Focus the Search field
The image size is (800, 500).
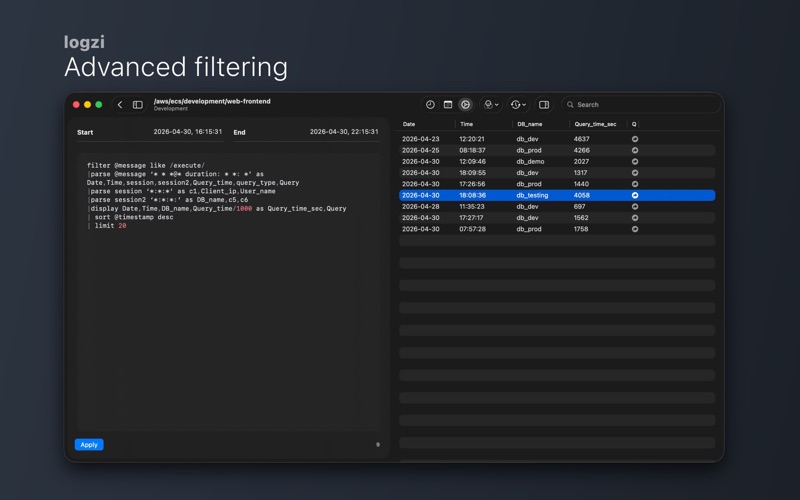coord(641,105)
